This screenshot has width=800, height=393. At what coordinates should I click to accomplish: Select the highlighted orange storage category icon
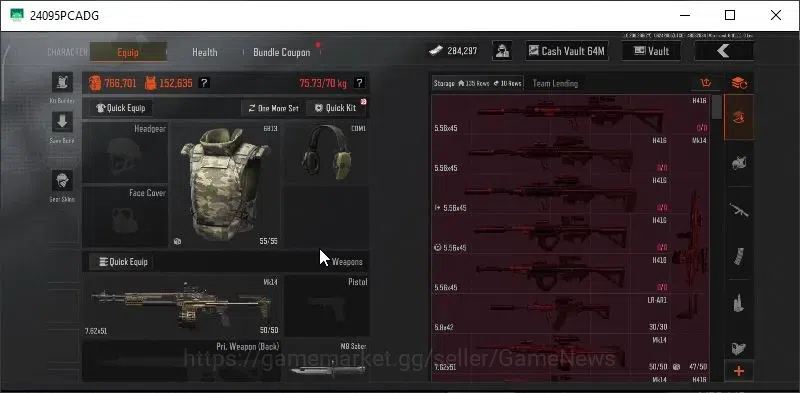pyautogui.click(x=739, y=117)
